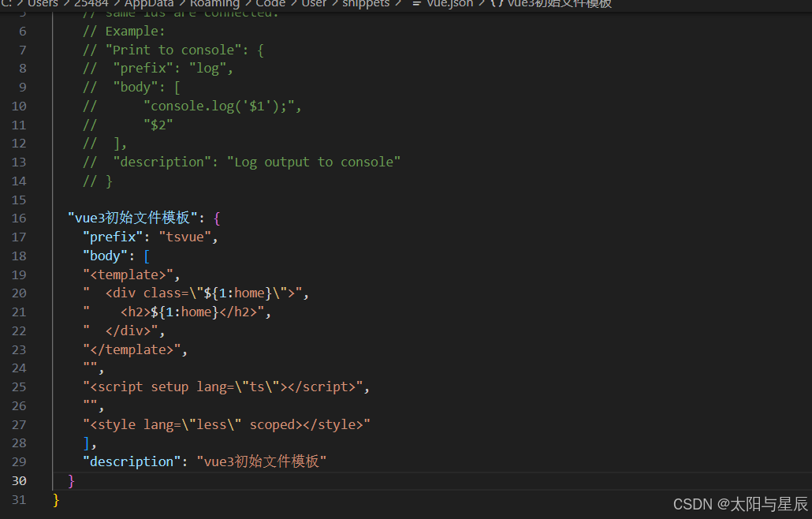Click line number 16 in gutter
The image size is (812, 519).
(19, 218)
